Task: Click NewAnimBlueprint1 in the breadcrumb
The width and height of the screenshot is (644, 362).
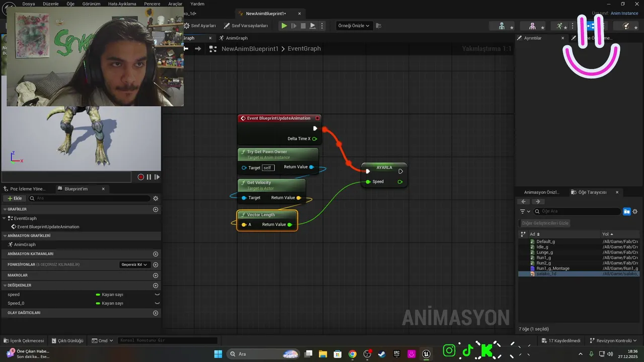Action: [250, 49]
